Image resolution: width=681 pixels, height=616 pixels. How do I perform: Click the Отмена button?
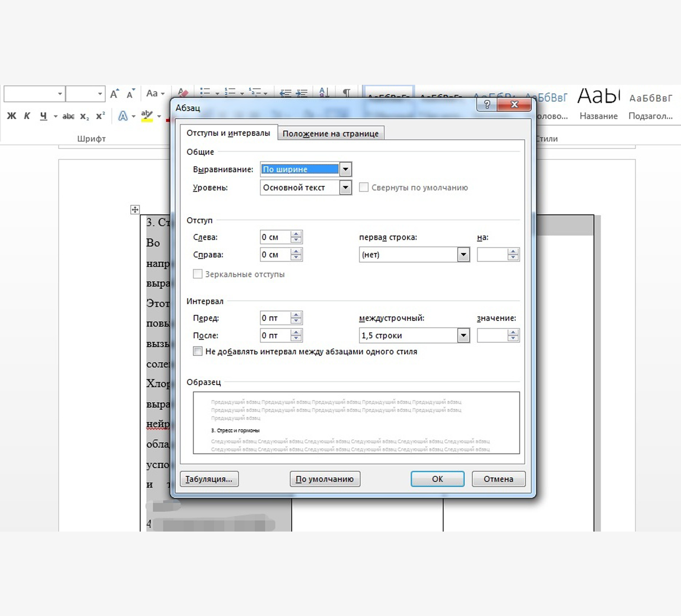pos(498,479)
